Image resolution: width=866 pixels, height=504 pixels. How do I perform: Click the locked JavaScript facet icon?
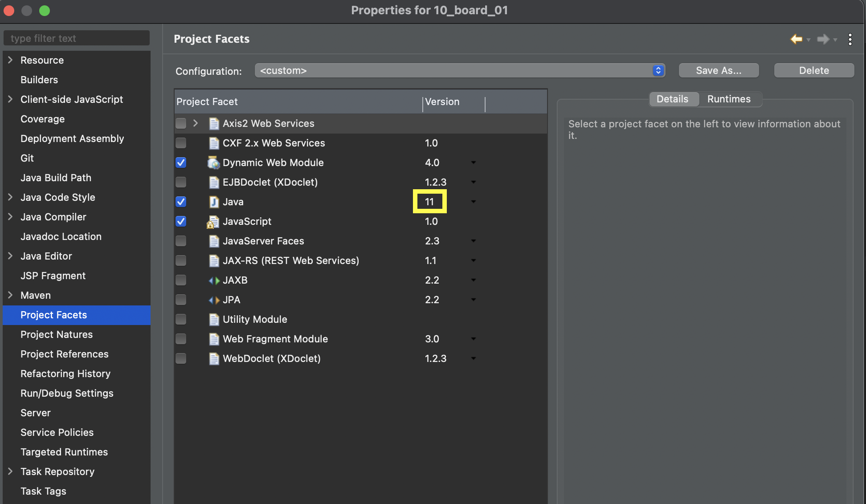coord(213,222)
